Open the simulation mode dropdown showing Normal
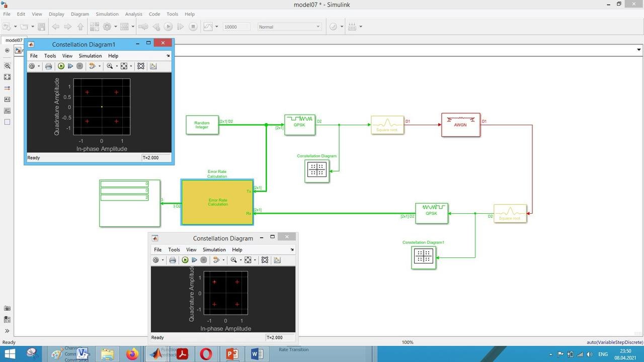 tap(289, 27)
